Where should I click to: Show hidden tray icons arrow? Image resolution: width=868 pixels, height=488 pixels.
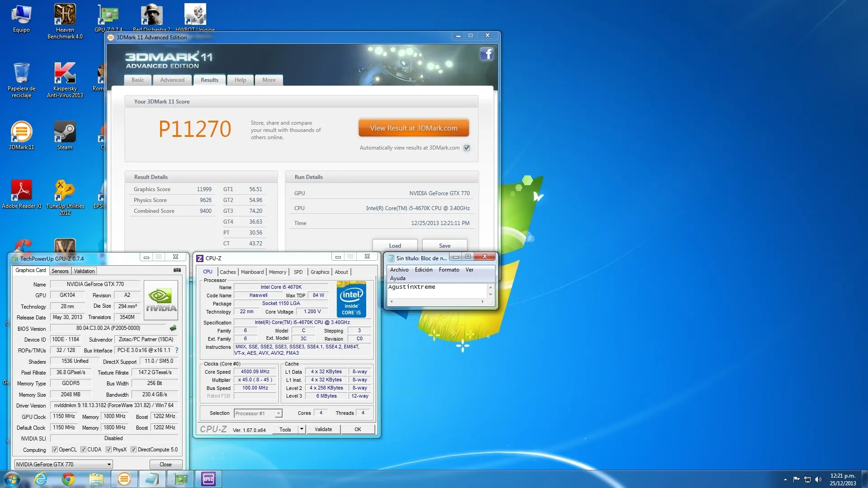point(785,479)
